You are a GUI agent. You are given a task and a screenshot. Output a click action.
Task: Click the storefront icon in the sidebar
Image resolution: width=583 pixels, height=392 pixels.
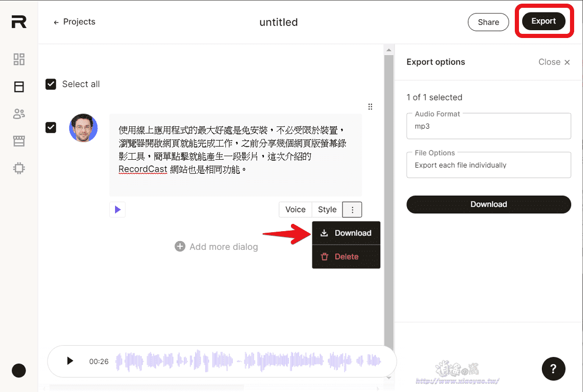pyautogui.click(x=19, y=141)
